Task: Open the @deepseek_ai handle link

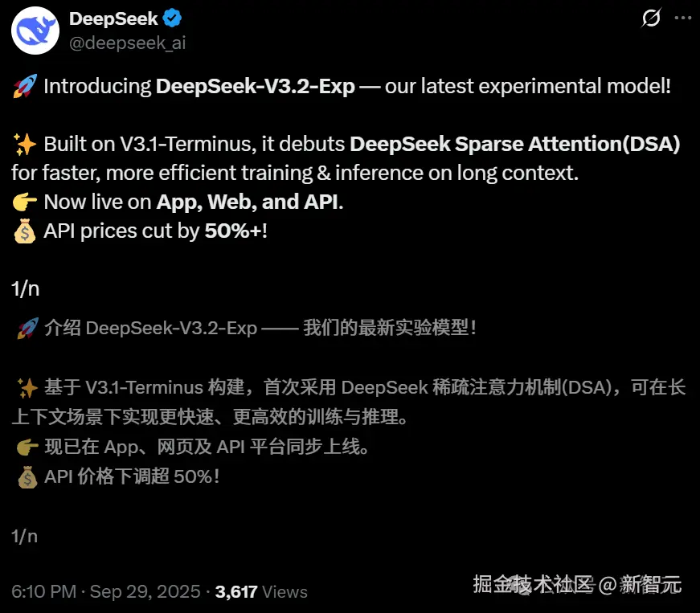Action: [127, 43]
